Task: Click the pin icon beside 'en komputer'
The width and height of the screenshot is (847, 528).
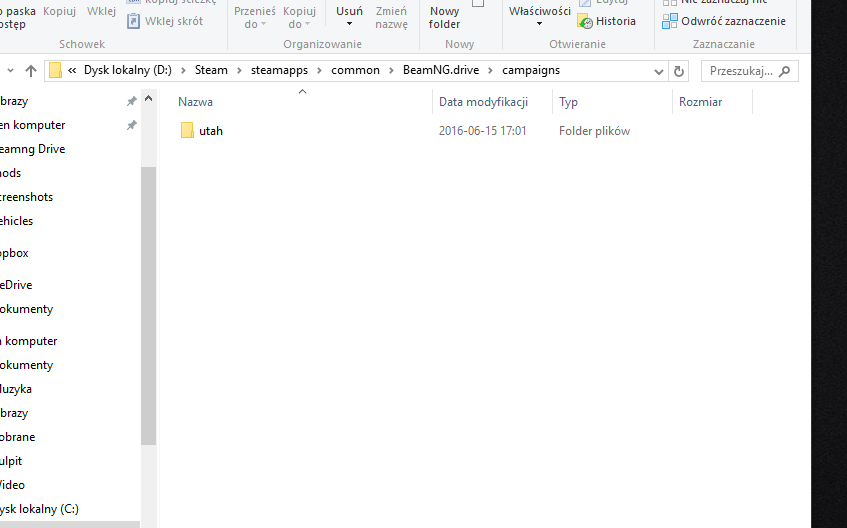Action: [x=131, y=125]
